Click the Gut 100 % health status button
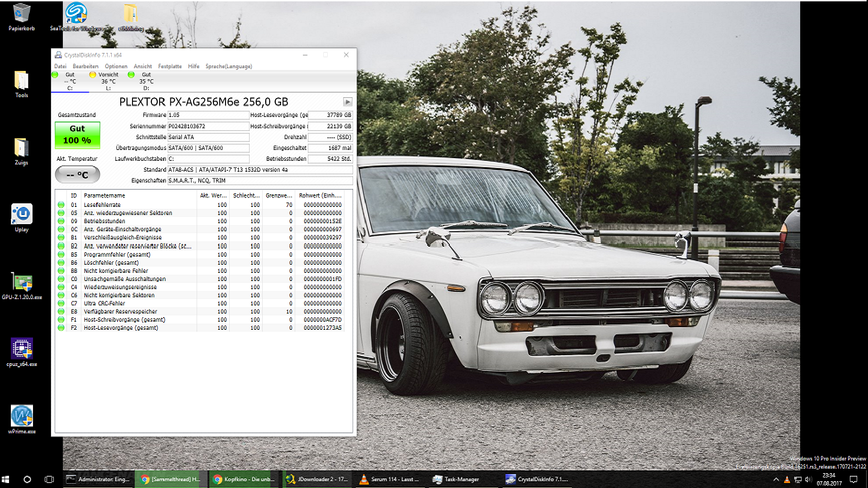The height and width of the screenshot is (488, 868). [77, 135]
